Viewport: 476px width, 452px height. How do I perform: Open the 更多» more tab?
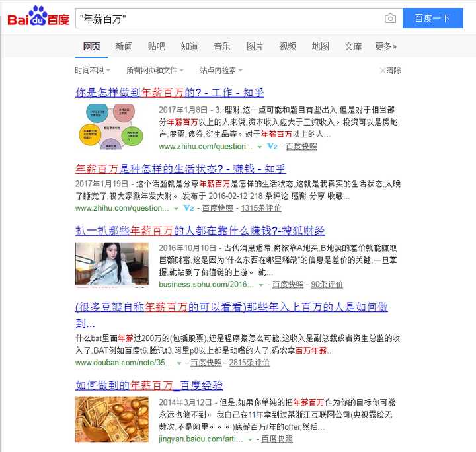(385, 46)
